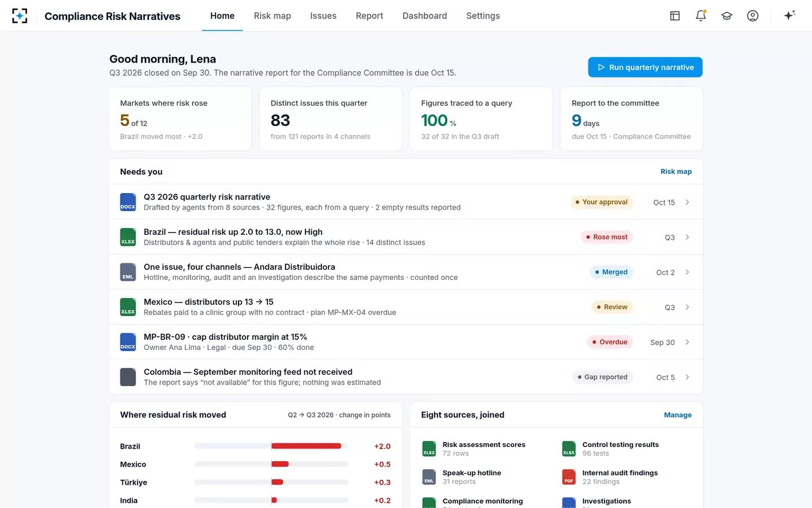Image resolution: width=812 pixels, height=508 pixels.
Task: Click 'Compliance monitoring' source name
Action: [x=483, y=501]
